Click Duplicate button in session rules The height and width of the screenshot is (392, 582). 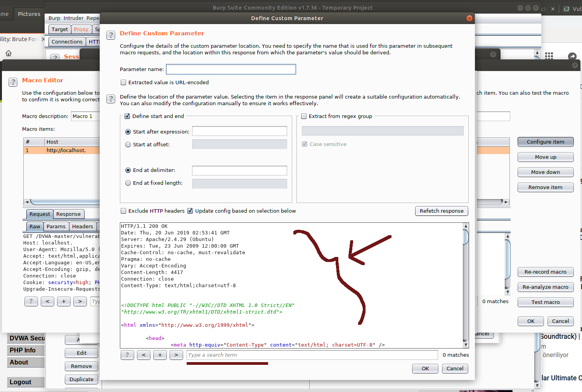(81, 379)
